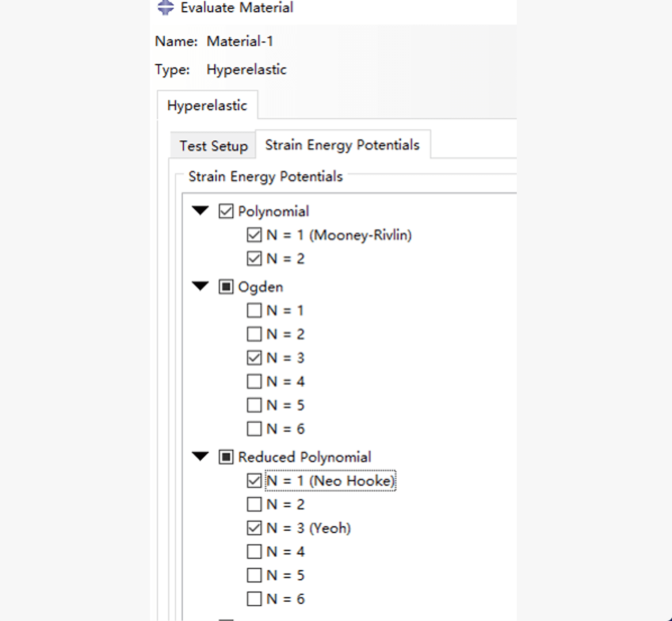Disable Polynomial N = 2 checkbox
Viewport: 672px width, 621px height.
[254, 259]
